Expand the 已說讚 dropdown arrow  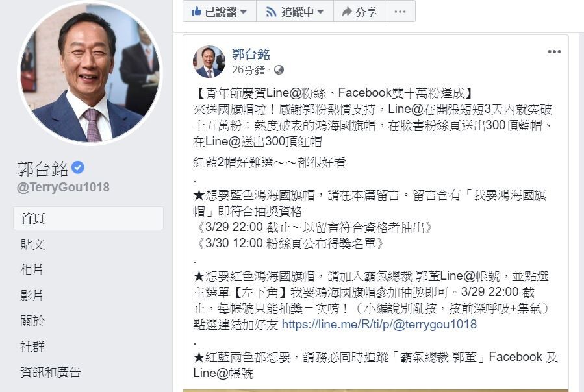(244, 12)
